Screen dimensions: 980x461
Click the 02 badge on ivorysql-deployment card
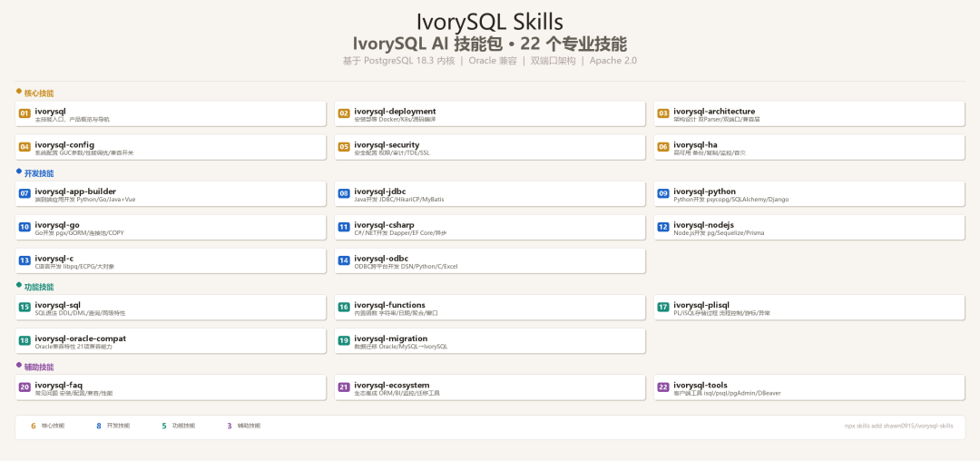(344, 113)
